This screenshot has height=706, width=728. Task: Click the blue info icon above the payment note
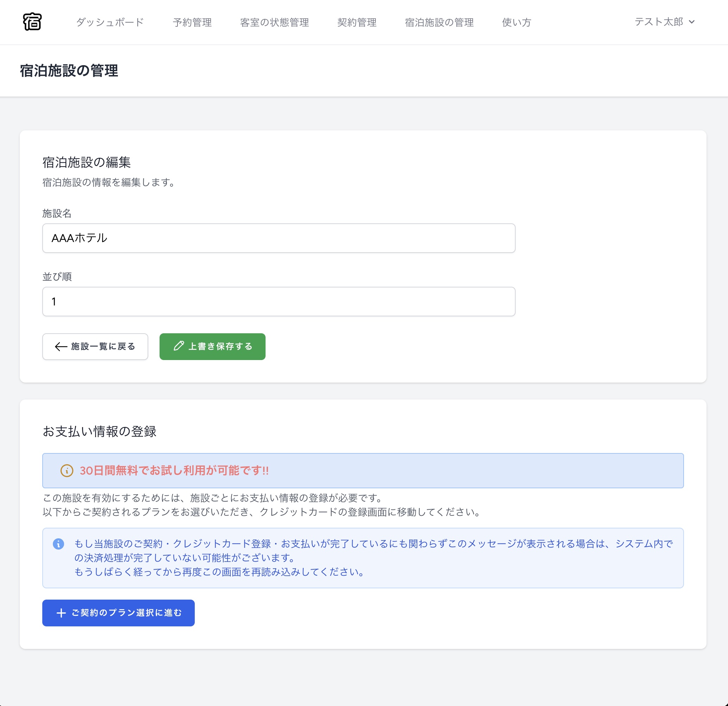[x=60, y=544]
